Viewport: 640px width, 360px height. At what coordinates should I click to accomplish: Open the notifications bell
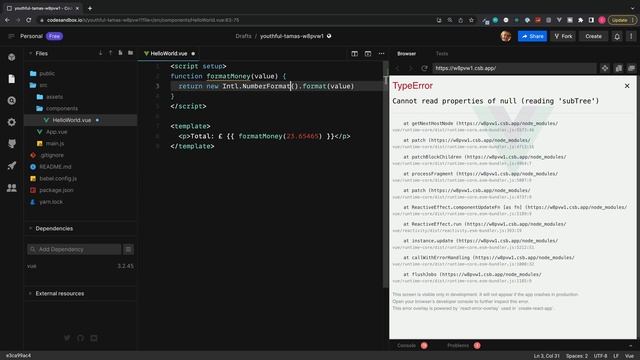(x=617, y=36)
